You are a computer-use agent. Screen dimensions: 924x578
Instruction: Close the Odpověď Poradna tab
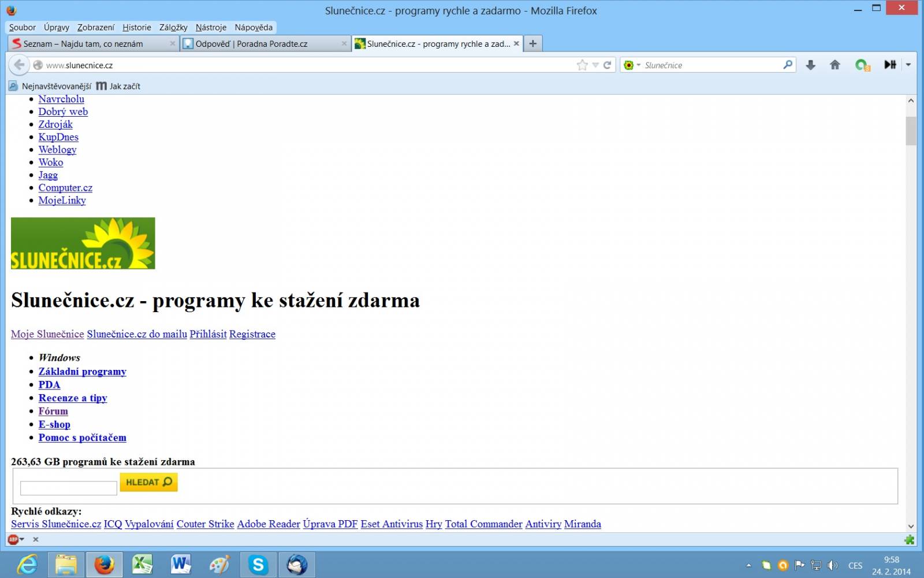tap(344, 43)
